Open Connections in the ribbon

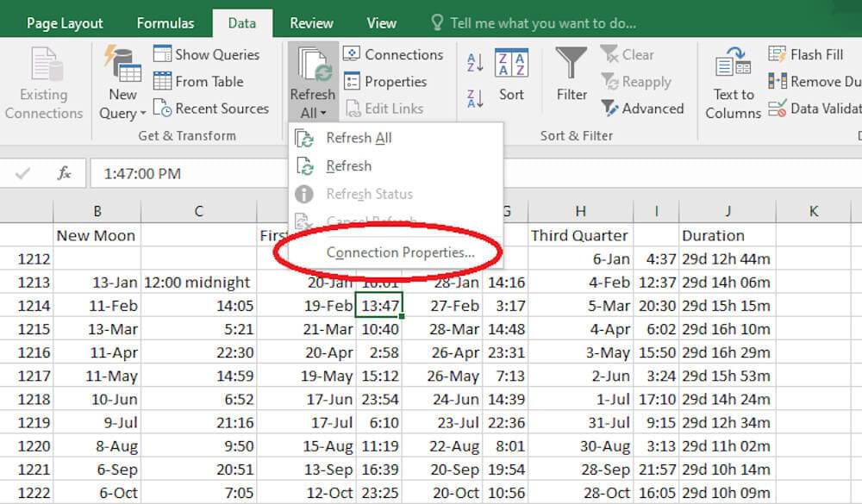pyautogui.click(x=393, y=54)
